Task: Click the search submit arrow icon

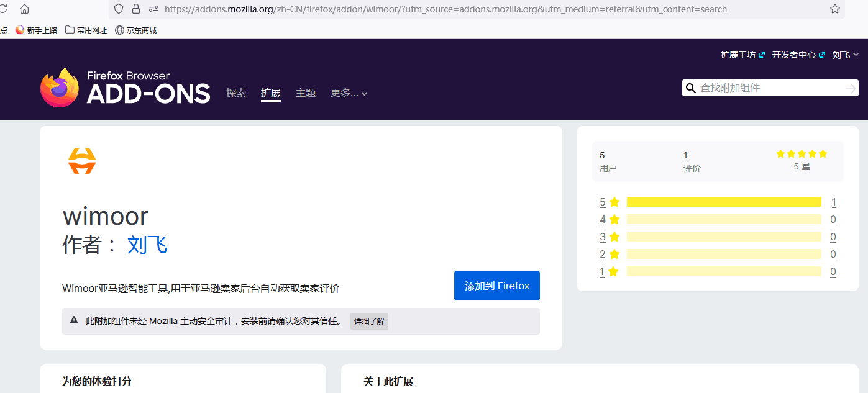Action: [x=851, y=89]
